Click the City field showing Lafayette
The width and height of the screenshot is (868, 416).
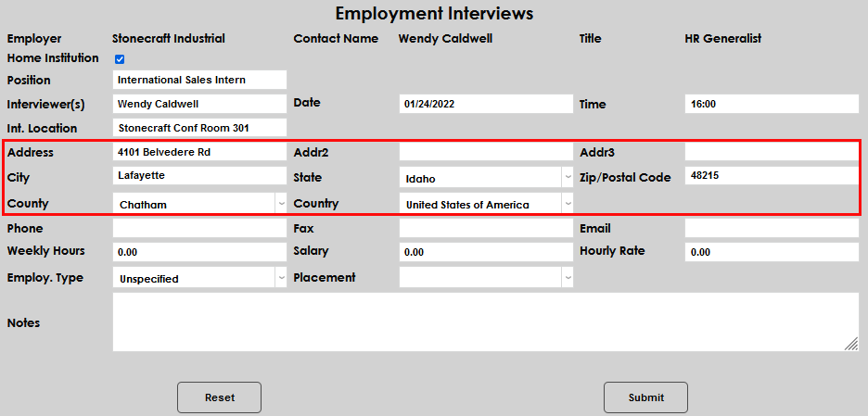click(199, 176)
